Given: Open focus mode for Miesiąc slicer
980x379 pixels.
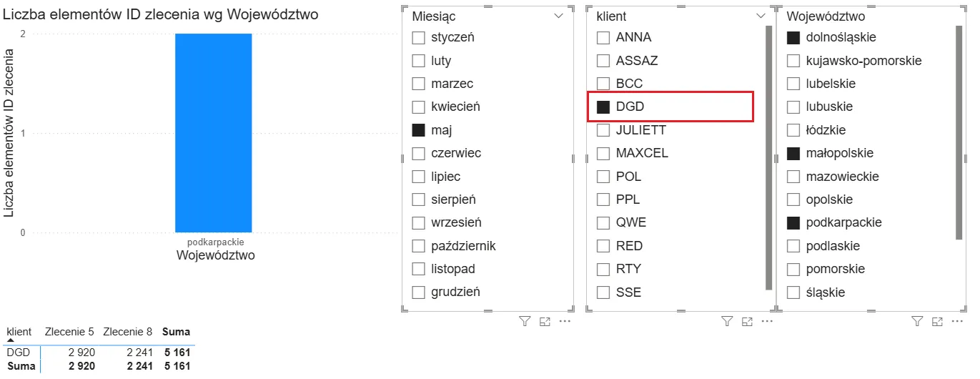Looking at the screenshot, I should pyautogui.click(x=545, y=322).
